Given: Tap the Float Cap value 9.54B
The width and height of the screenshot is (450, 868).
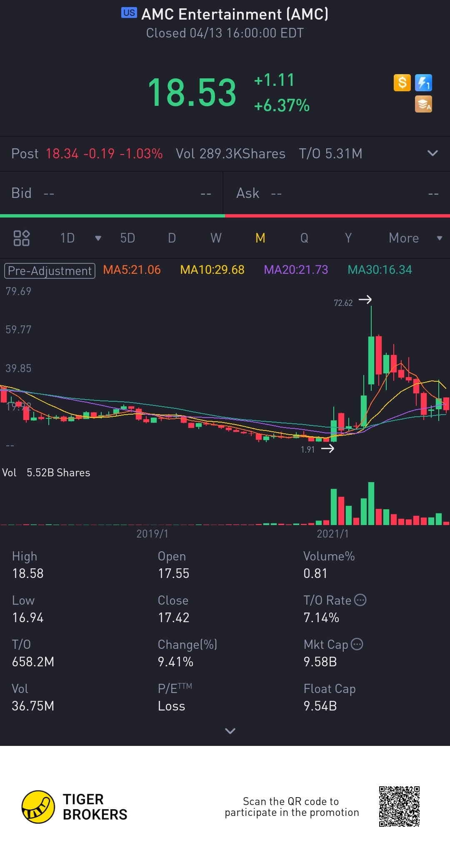Looking at the screenshot, I should pos(320,706).
